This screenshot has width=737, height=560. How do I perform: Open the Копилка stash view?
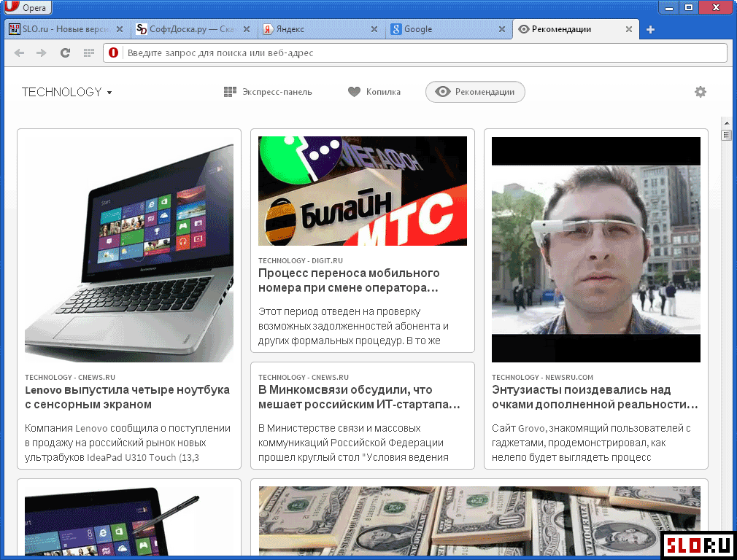pyautogui.click(x=374, y=92)
